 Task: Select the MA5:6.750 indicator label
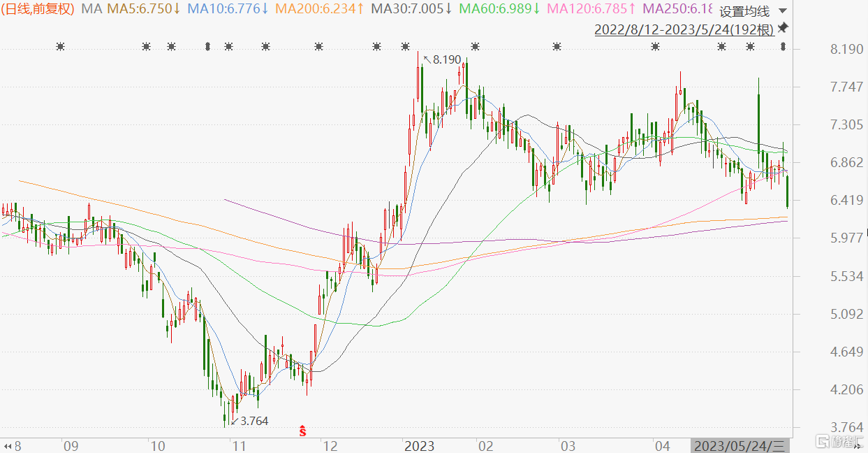143,9
